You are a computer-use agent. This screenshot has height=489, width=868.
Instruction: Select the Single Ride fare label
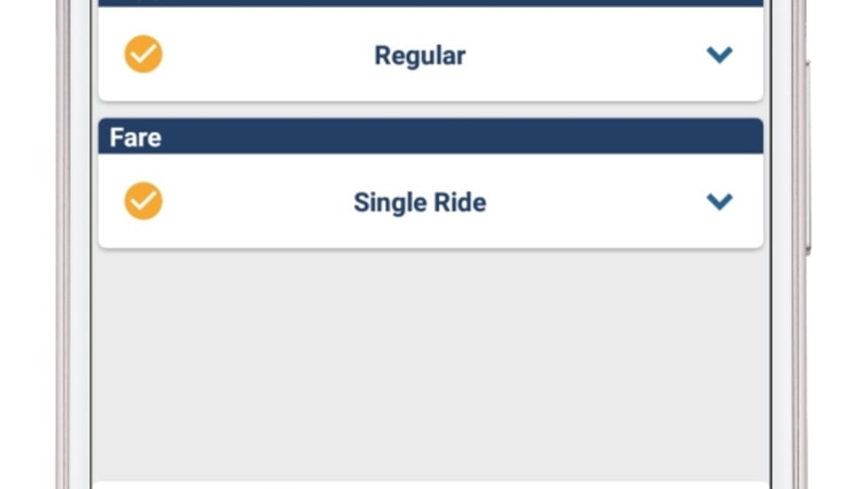click(x=420, y=202)
